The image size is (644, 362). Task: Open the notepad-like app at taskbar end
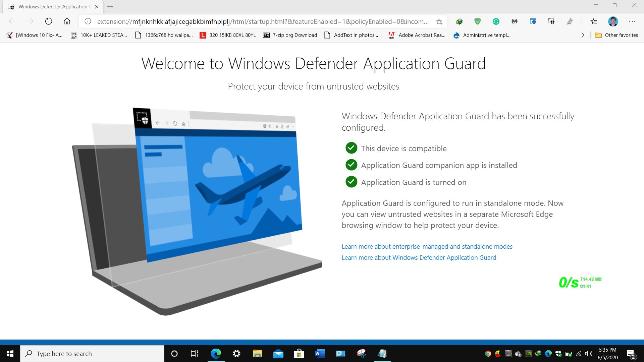(382, 354)
